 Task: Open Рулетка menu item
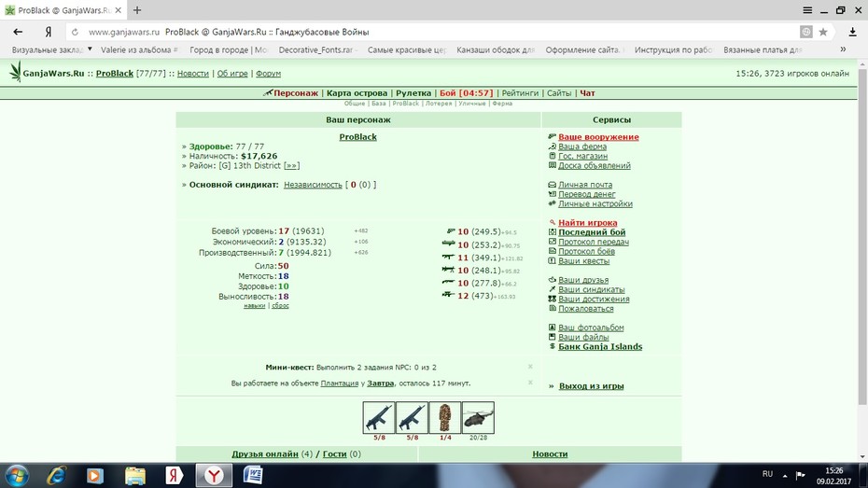[x=413, y=93]
